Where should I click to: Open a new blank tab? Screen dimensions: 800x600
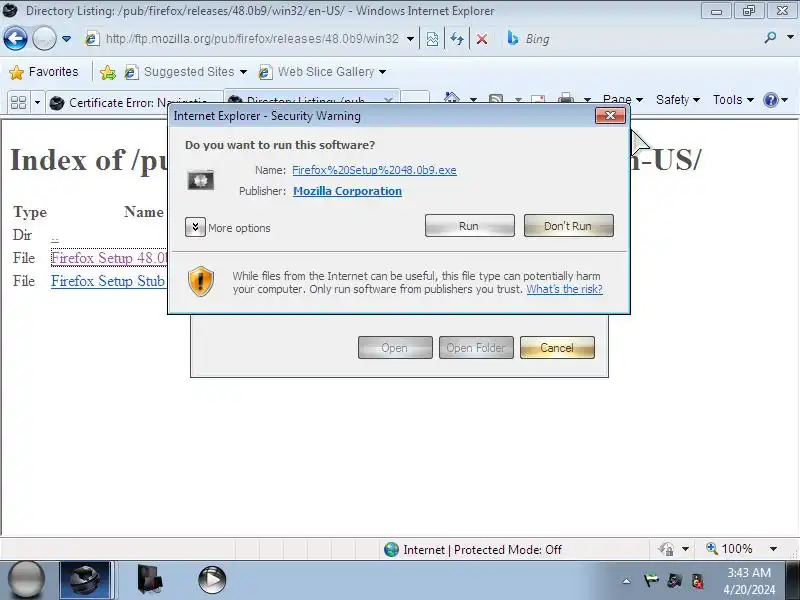click(x=415, y=98)
